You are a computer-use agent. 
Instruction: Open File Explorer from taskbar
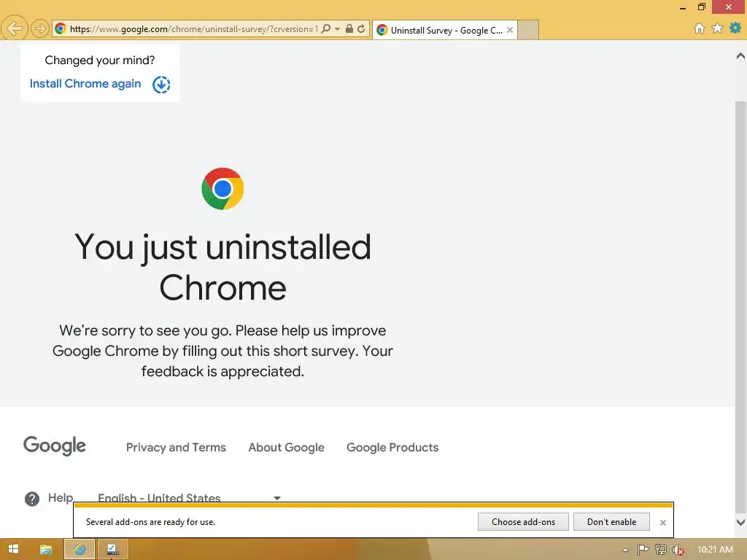pyautogui.click(x=46, y=550)
